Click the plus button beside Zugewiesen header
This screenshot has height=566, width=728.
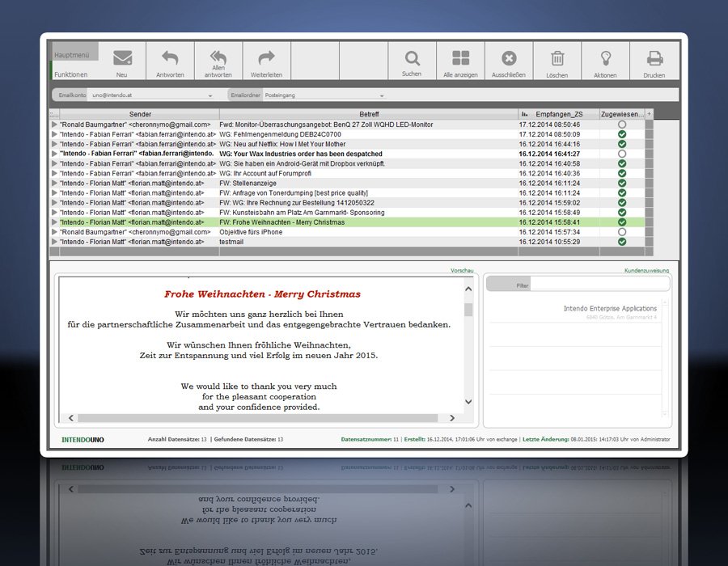(649, 114)
